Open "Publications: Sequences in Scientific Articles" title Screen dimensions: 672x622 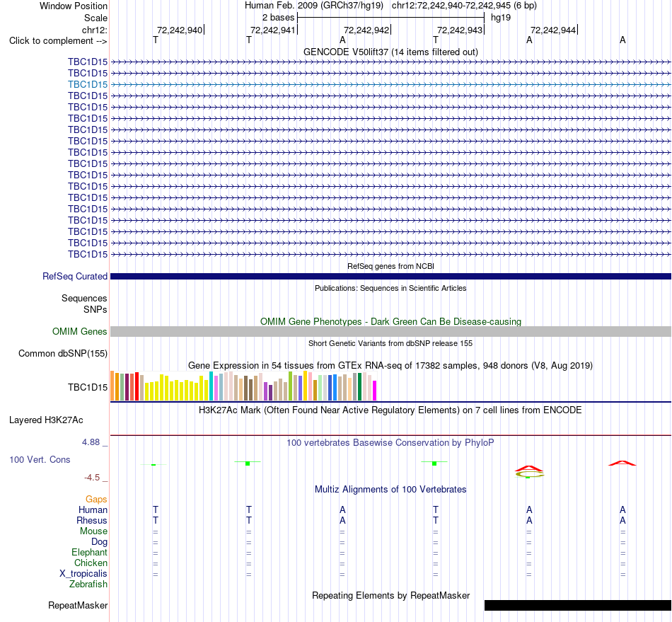tap(390, 288)
